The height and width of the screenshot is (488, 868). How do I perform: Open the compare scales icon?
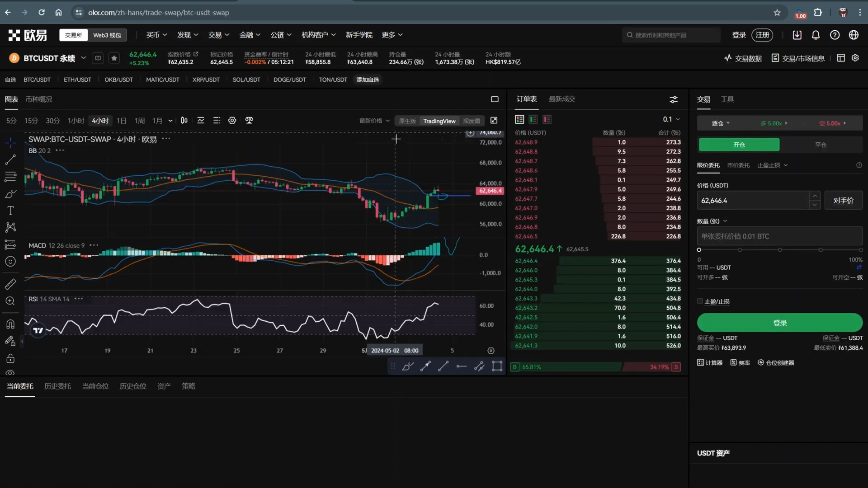[x=249, y=120]
